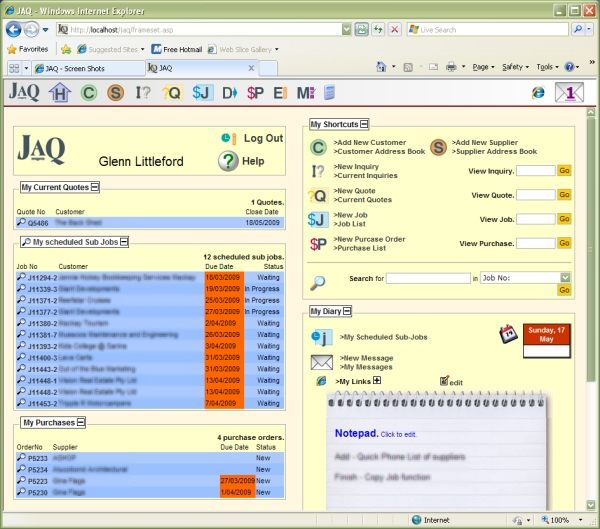This screenshot has height=529, width=600.
Task: Open the Page menu
Action: [483, 67]
